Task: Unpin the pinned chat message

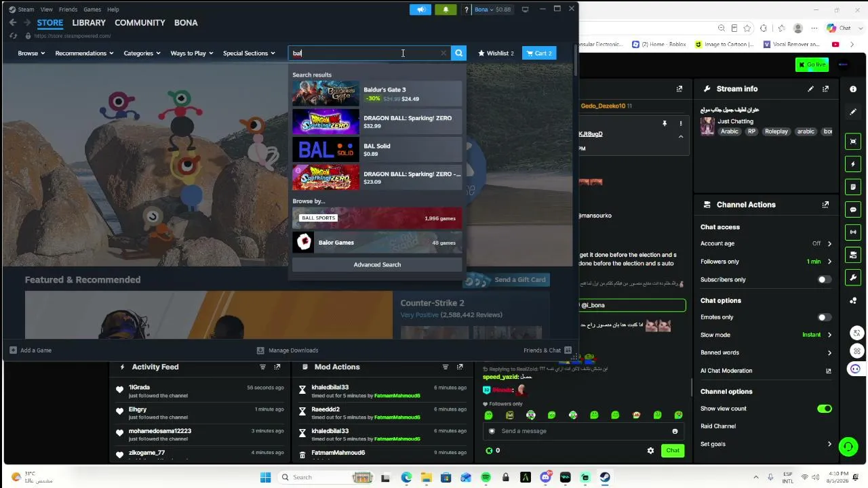Action: point(665,123)
